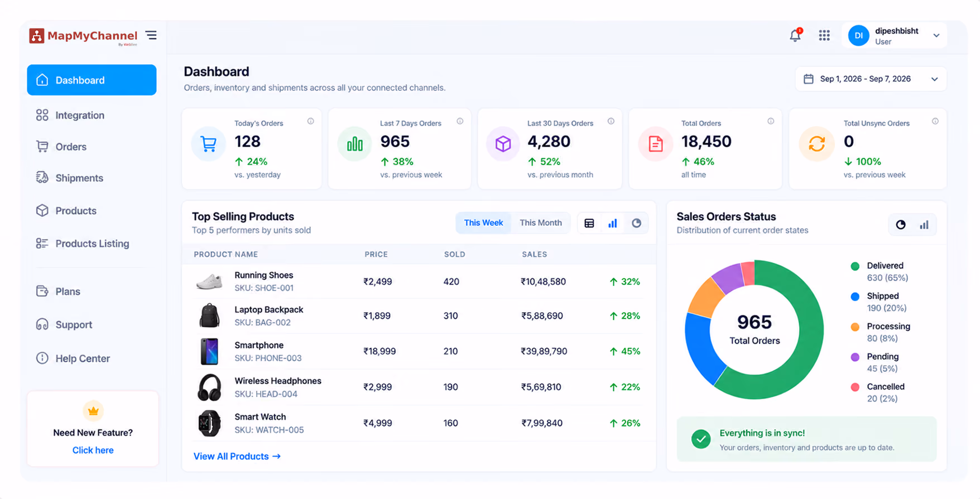The image size is (980, 499).
Task: Click the Shipped blue legend dot
Action: pos(854,297)
